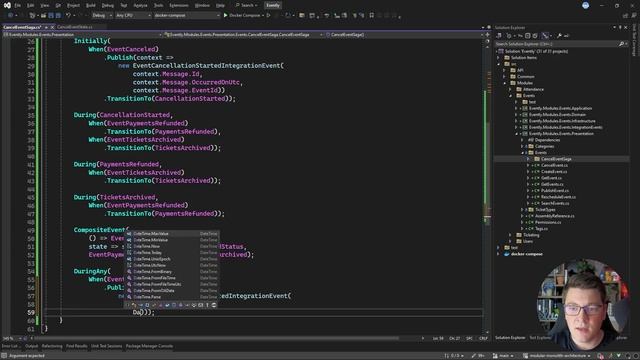Select DateTime.UtcNow completion item
This screenshot has width=640, height=360.
point(172,265)
